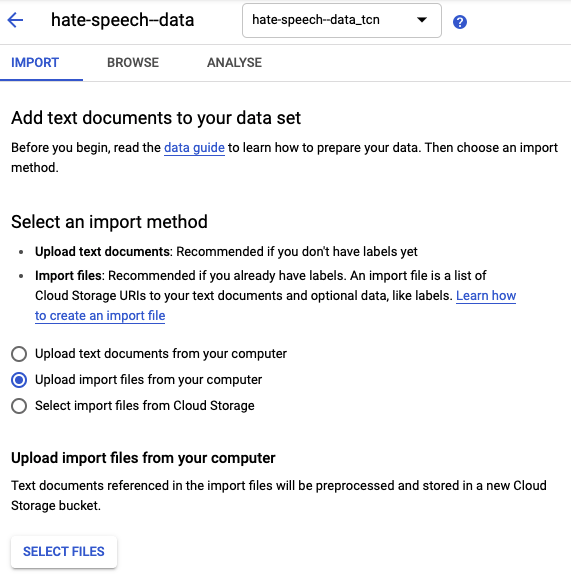Click 'Add text documents to your data set' heading

pyautogui.click(x=156, y=118)
